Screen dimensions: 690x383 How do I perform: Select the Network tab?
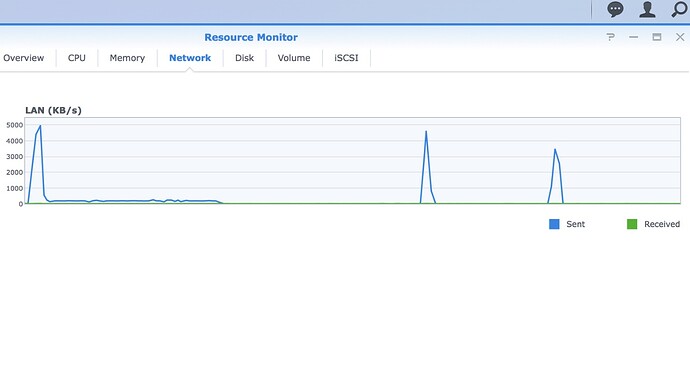click(x=190, y=58)
